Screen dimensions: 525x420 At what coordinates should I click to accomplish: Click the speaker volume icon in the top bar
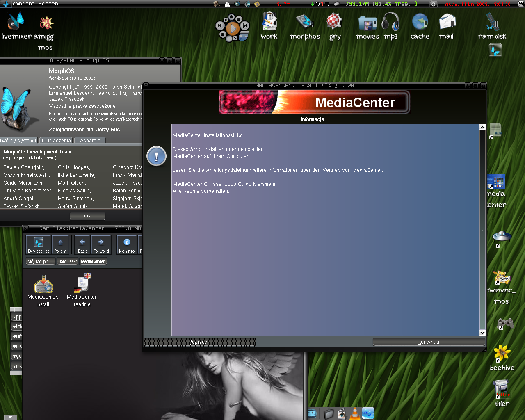[x=247, y=4]
